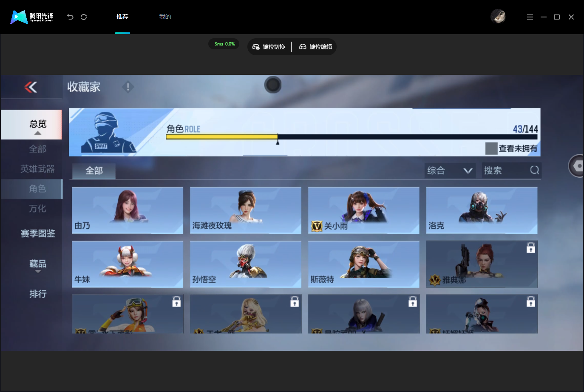
Task: Refresh using the circular reload icon
Action: (84, 17)
